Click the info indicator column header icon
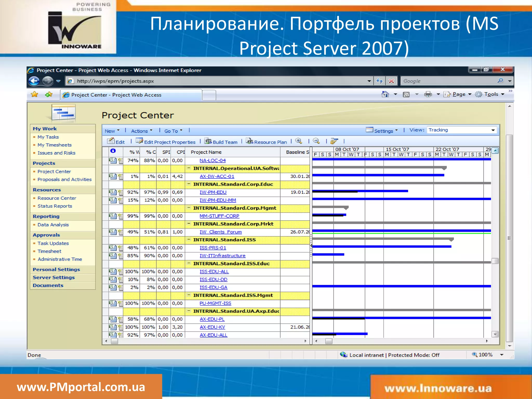The image size is (532, 399). pyautogui.click(x=113, y=151)
